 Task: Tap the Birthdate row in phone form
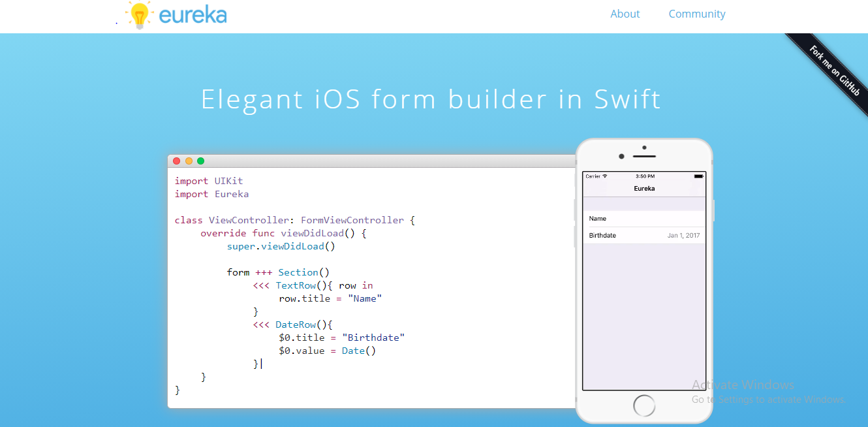[x=644, y=236]
